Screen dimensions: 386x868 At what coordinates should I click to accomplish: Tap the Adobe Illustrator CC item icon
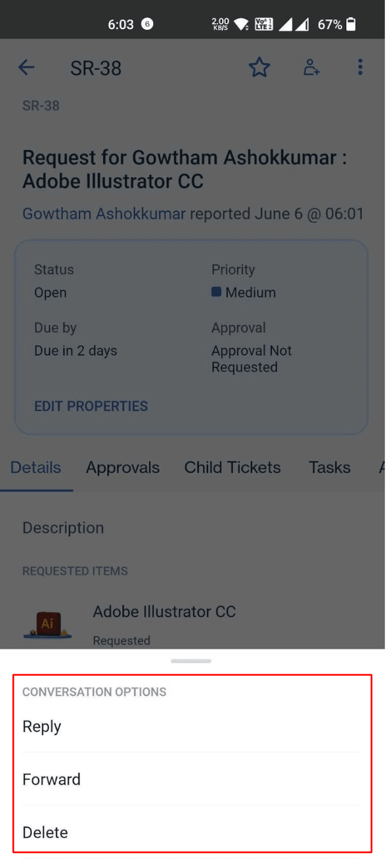[48, 625]
